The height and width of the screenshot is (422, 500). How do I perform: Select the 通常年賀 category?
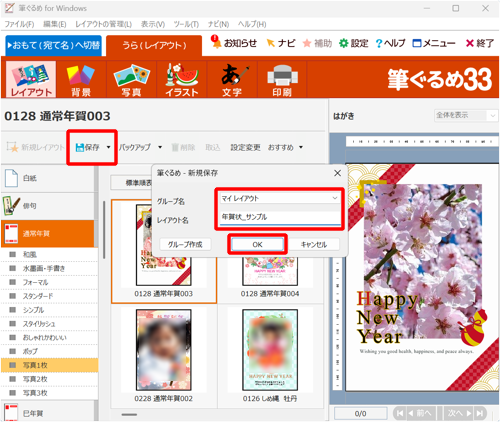coord(48,233)
